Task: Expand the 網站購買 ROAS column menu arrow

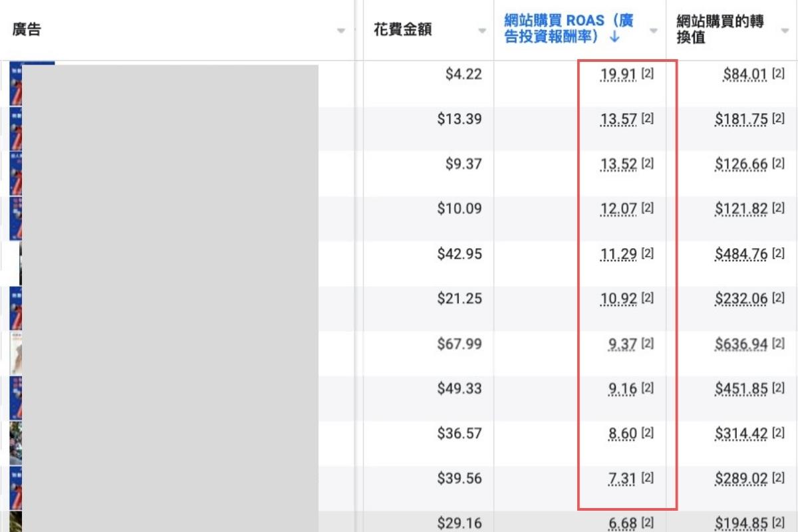Action: tap(654, 31)
